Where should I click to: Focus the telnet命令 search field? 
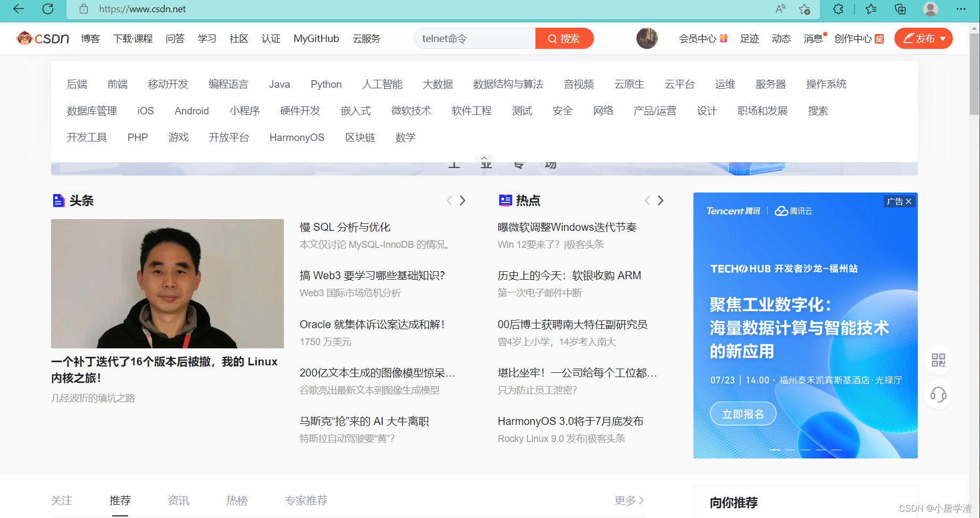(474, 38)
